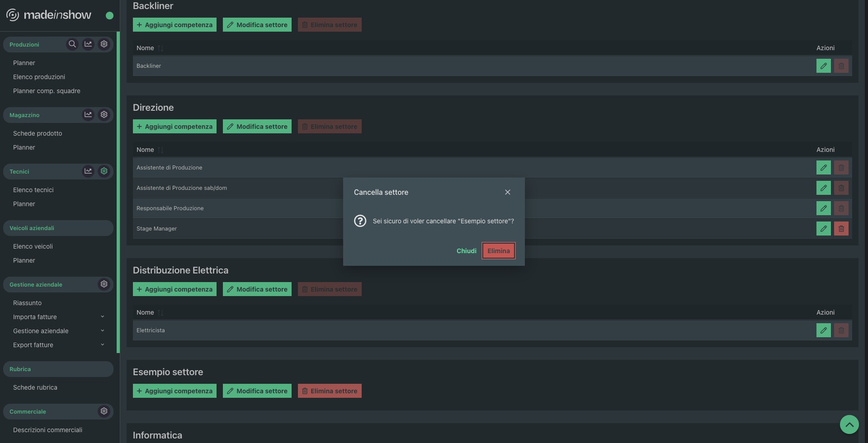This screenshot has height=443, width=868.
Task: Click the madeinshow logo
Action: 49,15
